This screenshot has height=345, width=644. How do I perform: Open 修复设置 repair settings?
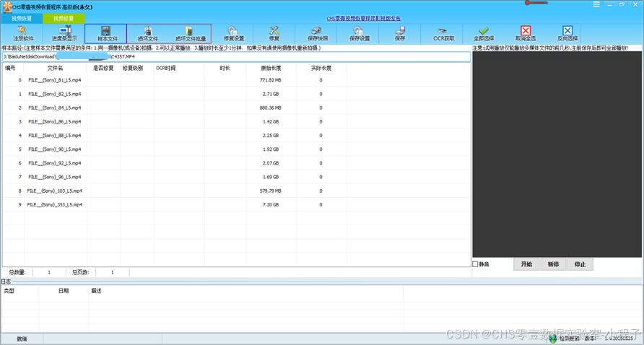point(232,34)
